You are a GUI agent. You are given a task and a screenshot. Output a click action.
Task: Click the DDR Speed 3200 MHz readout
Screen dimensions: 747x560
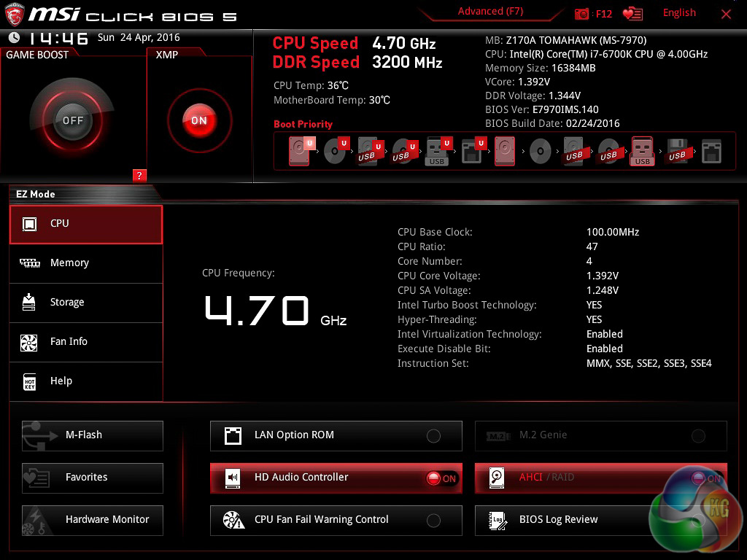click(357, 63)
